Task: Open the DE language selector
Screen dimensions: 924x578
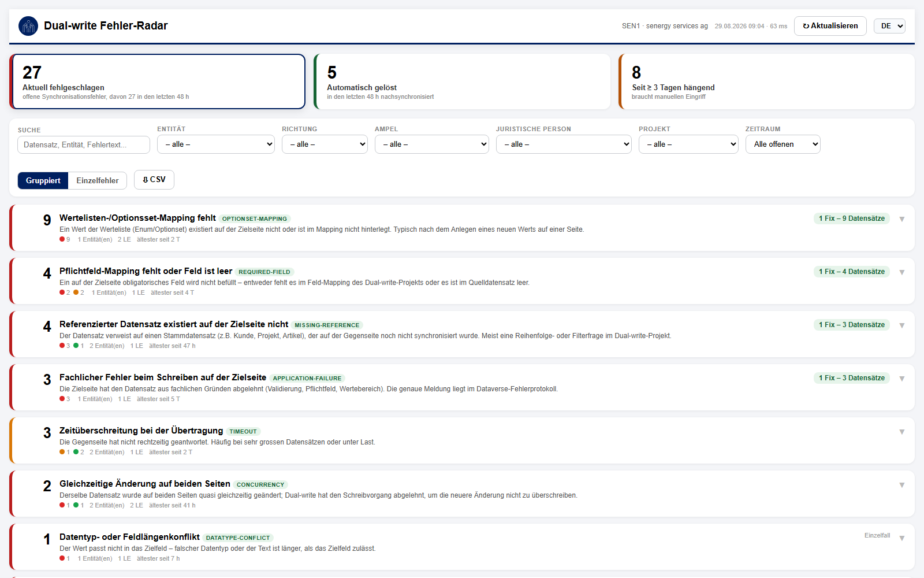Action: click(889, 26)
